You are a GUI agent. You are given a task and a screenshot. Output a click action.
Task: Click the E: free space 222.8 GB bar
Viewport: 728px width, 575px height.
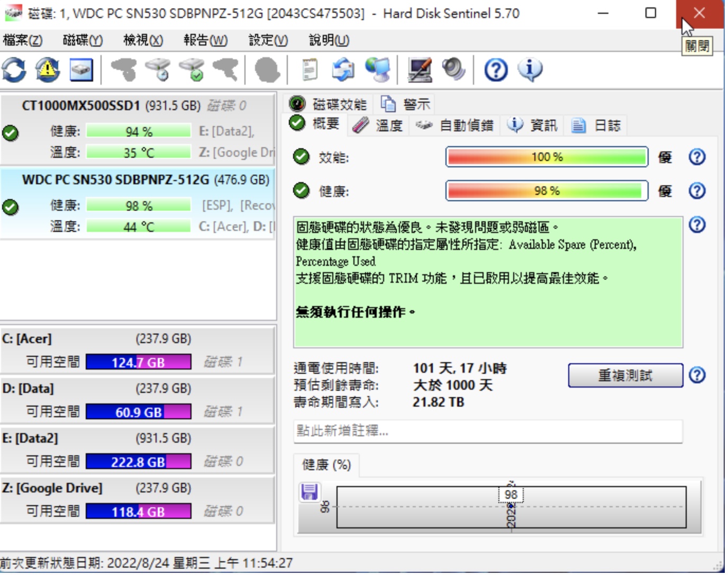138,462
